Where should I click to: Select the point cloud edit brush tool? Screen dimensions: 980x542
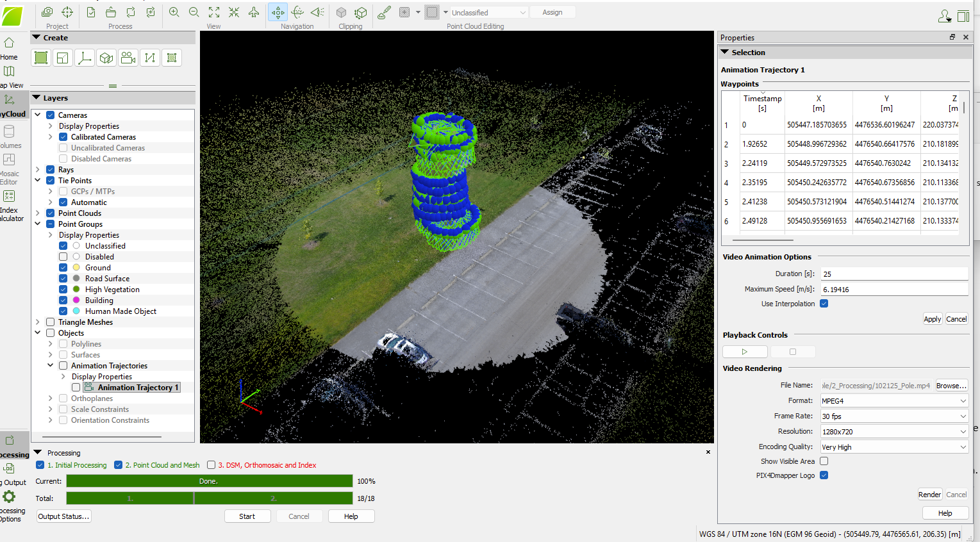coord(384,12)
